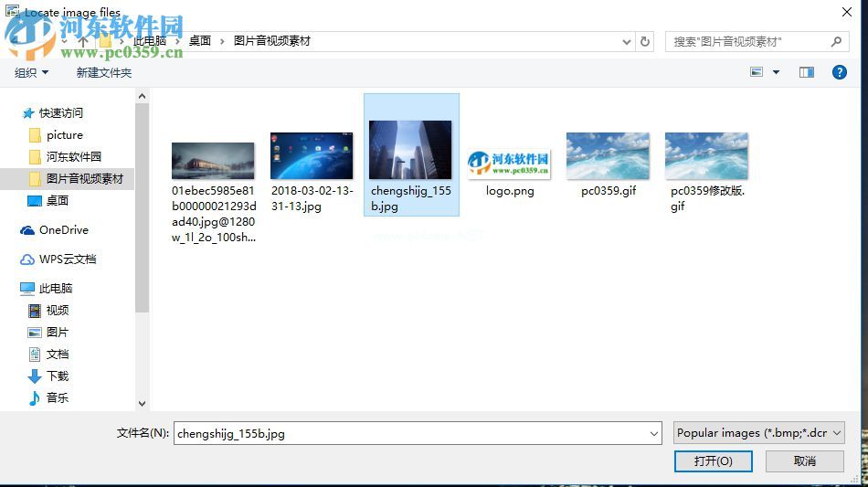This screenshot has height=487, width=868.
Task: Open 音乐 folder in sidebar
Action: click(x=58, y=397)
